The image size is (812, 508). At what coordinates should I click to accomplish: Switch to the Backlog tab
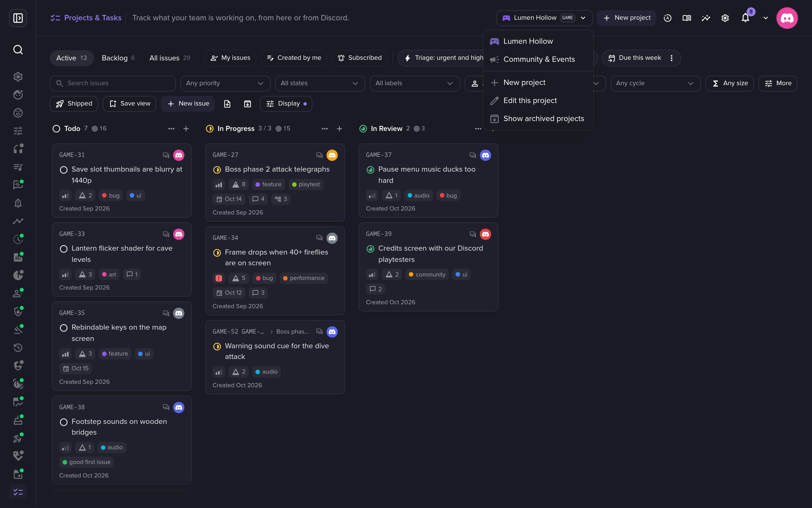[x=118, y=58]
